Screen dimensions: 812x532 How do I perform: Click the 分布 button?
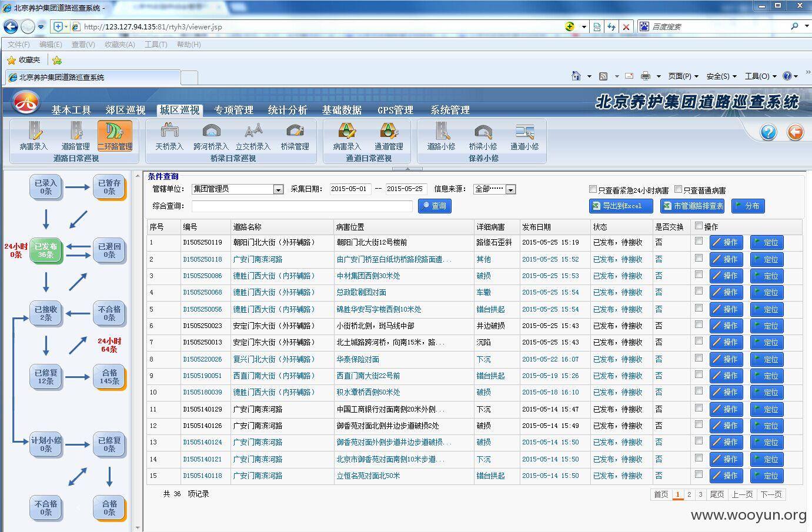tap(748, 206)
